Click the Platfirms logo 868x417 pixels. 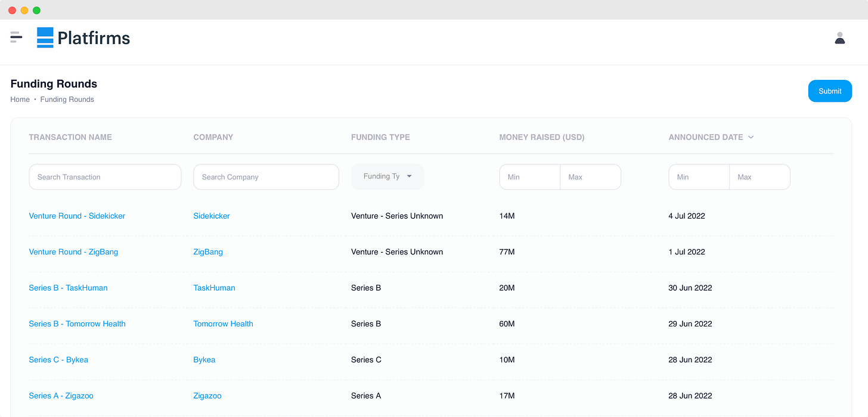click(83, 38)
